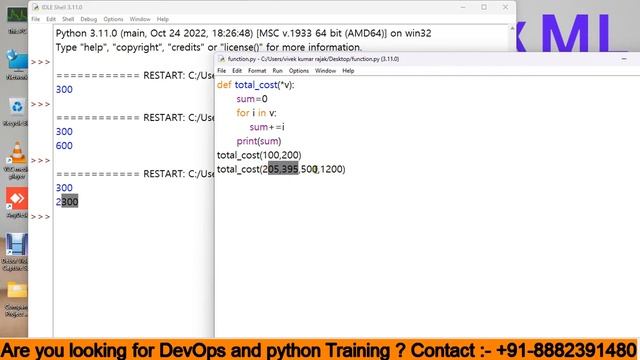Viewport: 640px width, 360px height.
Task: Click the first RESTART line in shell
Action: 135,76
